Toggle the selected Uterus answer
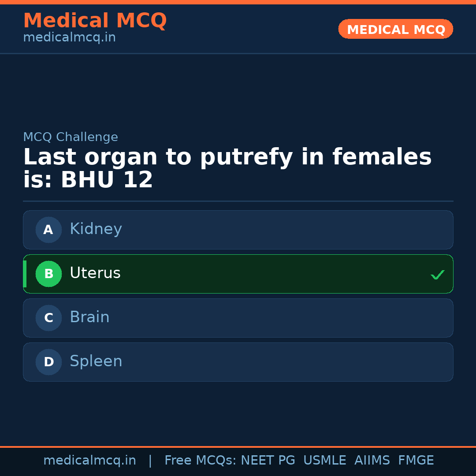Viewport: 476px width, 476px height. pos(238,274)
